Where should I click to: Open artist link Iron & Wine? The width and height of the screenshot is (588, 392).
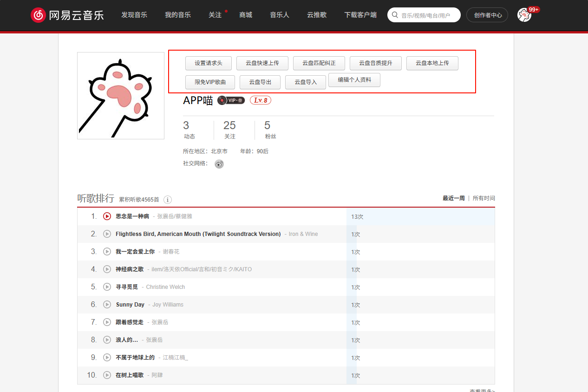(x=303, y=234)
